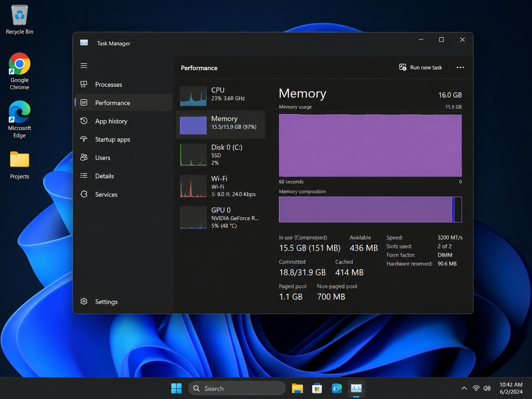Click the Form factor value DIMM
This screenshot has height=399, width=532.
pyautogui.click(x=445, y=255)
